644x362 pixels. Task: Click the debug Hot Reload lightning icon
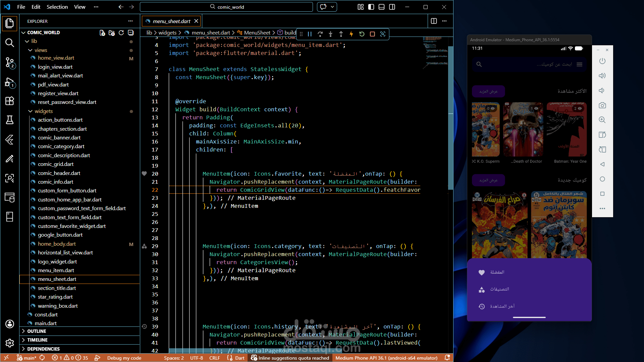click(x=351, y=34)
